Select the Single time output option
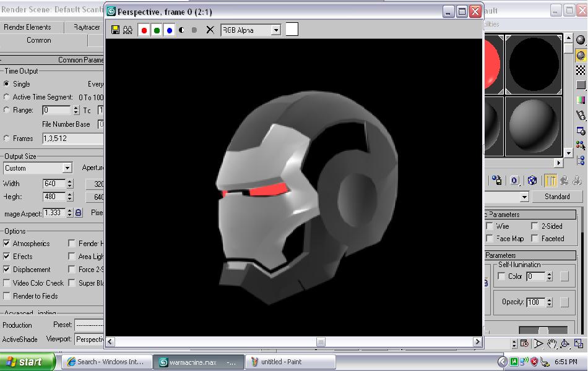Screen dimensions: 588x371 pyautogui.click(x=6, y=83)
